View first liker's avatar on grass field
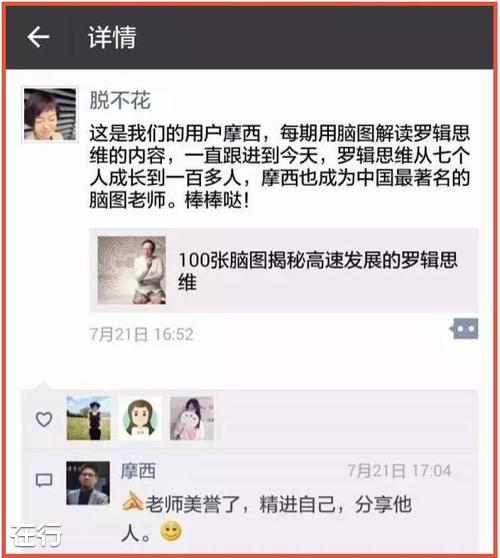Screen dimensions: 500x558 (x=89, y=418)
